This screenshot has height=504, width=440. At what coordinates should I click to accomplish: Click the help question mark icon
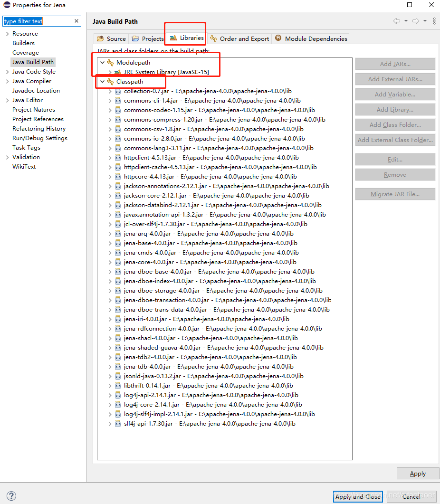coord(11,495)
